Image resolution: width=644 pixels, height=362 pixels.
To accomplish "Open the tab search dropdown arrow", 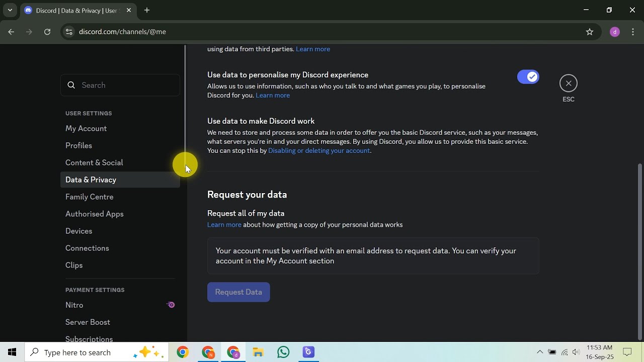I will [x=10, y=10].
